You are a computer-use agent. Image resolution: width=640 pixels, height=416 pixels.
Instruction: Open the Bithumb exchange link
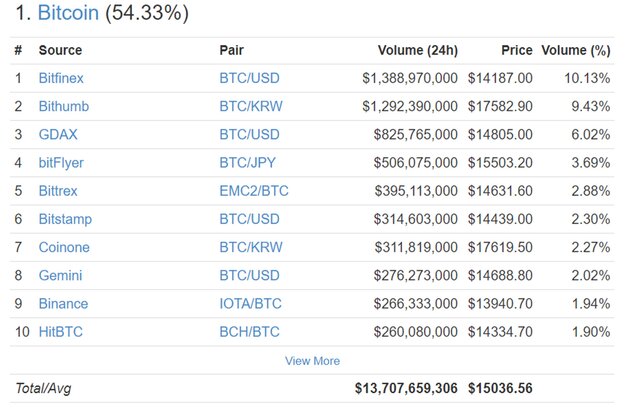(x=64, y=106)
